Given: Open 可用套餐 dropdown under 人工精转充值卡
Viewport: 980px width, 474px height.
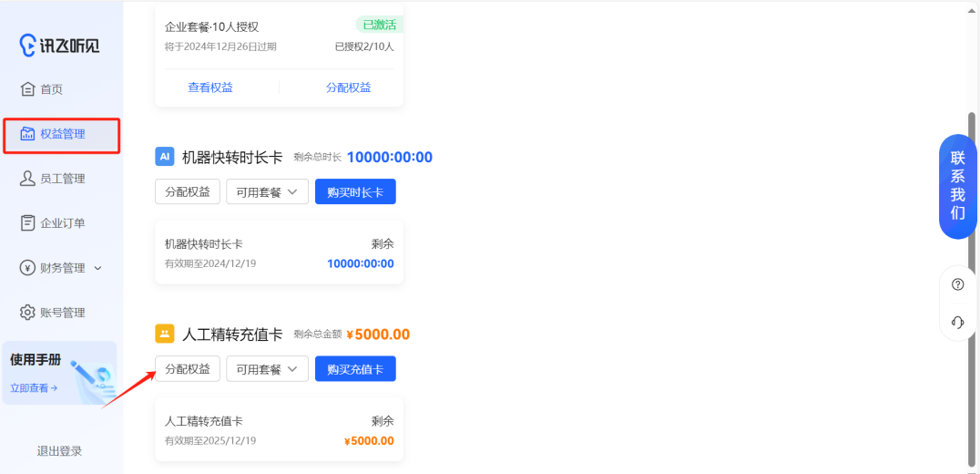Looking at the screenshot, I should click(x=267, y=369).
